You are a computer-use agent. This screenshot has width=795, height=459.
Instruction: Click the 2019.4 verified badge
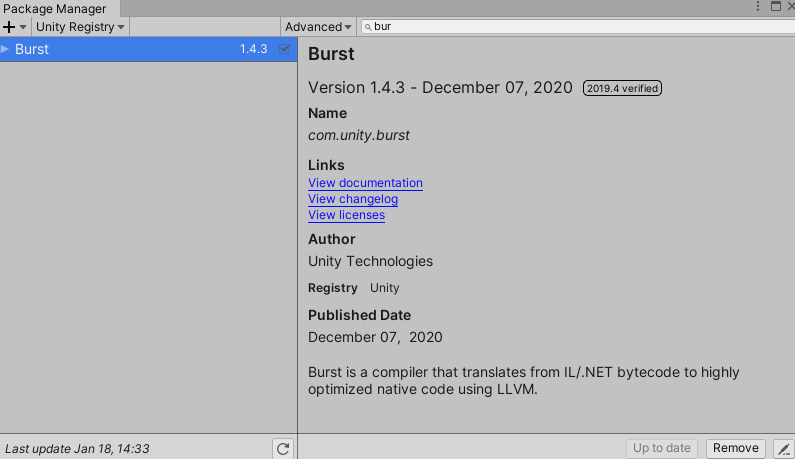[x=622, y=88]
